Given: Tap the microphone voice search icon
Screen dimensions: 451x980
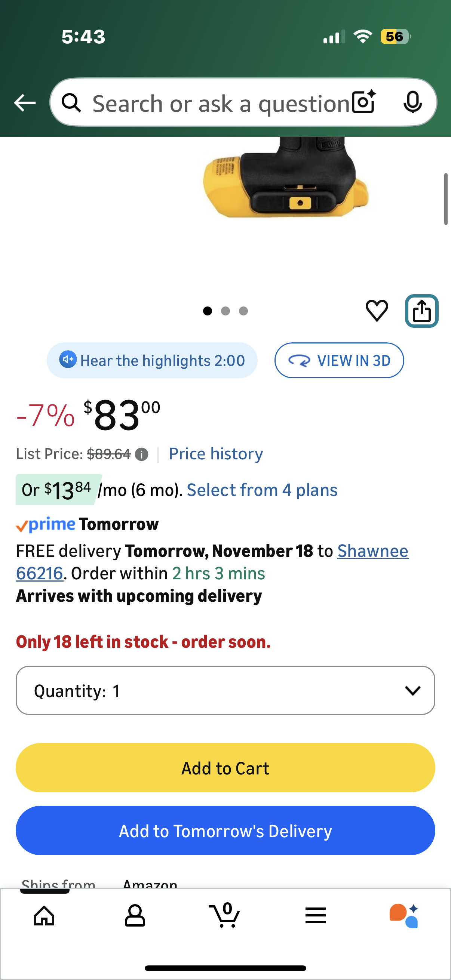Looking at the screenshot, I should coord(412,102).
